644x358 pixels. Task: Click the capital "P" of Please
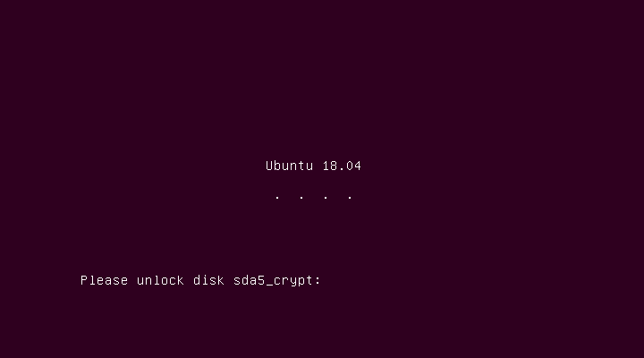[84, 280]
